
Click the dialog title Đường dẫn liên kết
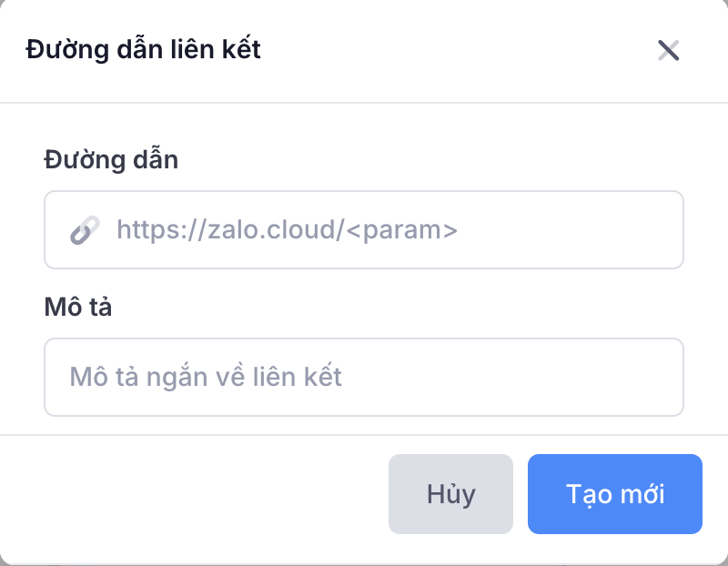(x=143, y=49)
